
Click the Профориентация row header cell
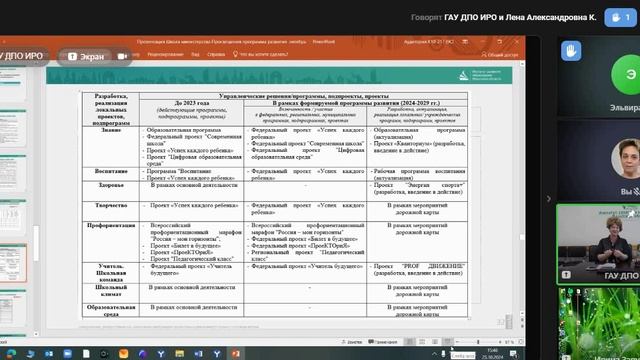pos(111,242)
